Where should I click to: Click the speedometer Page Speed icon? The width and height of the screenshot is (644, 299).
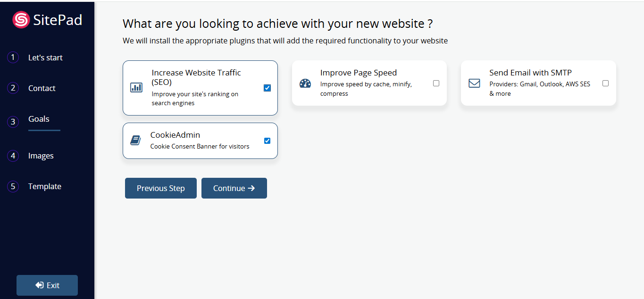pos(305,83)
